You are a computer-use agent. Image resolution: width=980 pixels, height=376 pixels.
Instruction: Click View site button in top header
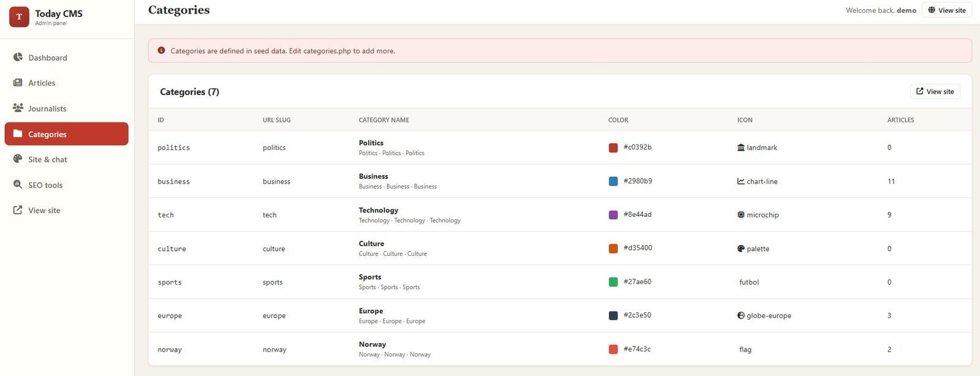tap(947, 10)
